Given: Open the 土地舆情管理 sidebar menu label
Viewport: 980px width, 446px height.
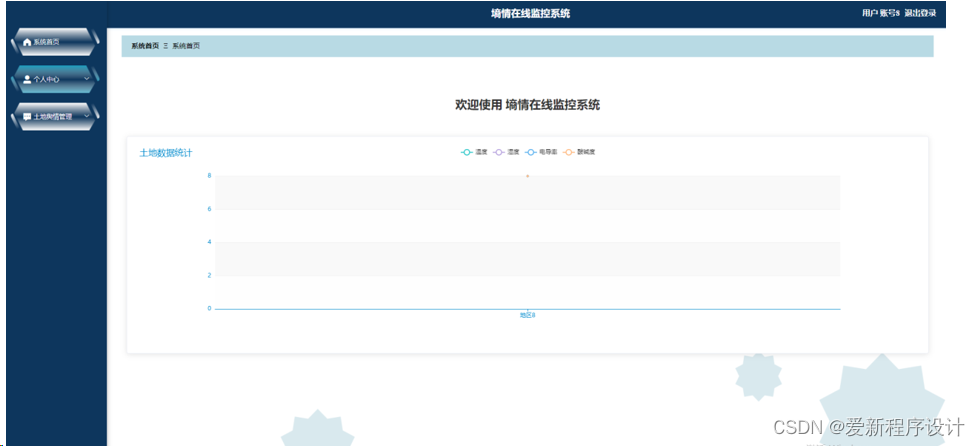Looking at the screenshot, I should pyautogui.click(x=52, y=117).
